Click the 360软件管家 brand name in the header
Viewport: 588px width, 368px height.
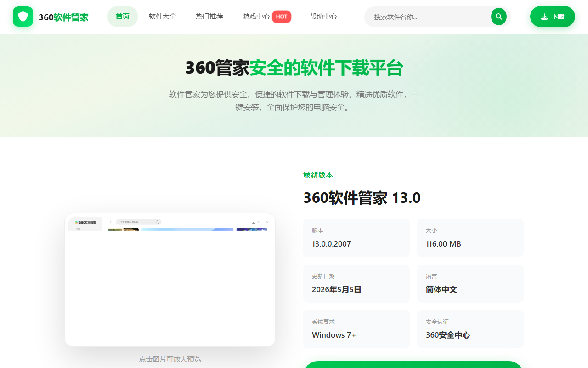[x=63, y=17]
